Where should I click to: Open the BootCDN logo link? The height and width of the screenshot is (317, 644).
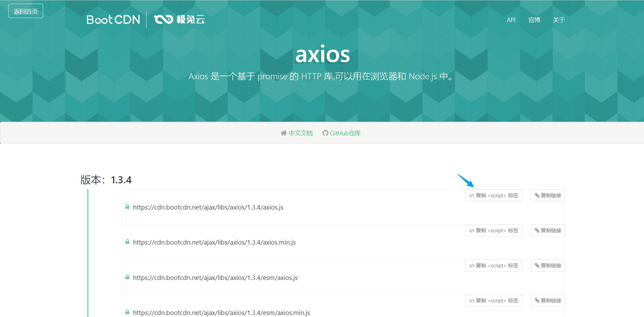(x=113, y=20)
